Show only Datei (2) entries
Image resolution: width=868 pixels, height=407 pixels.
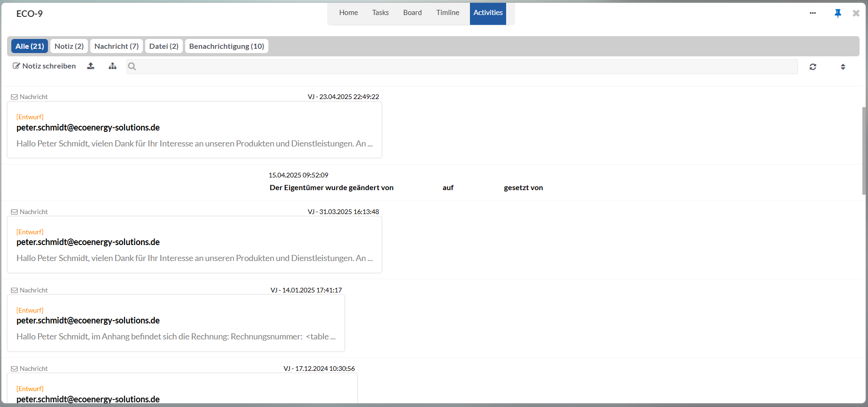164,46
